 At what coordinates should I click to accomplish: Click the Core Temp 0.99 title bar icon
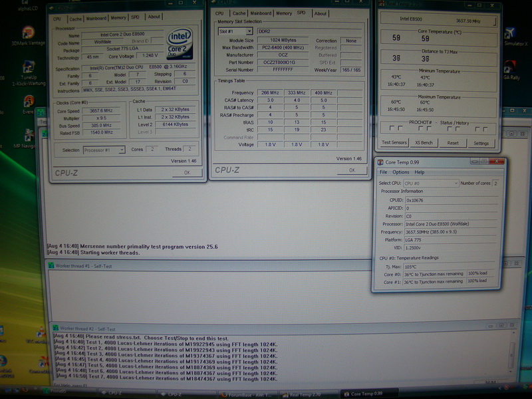380,162
